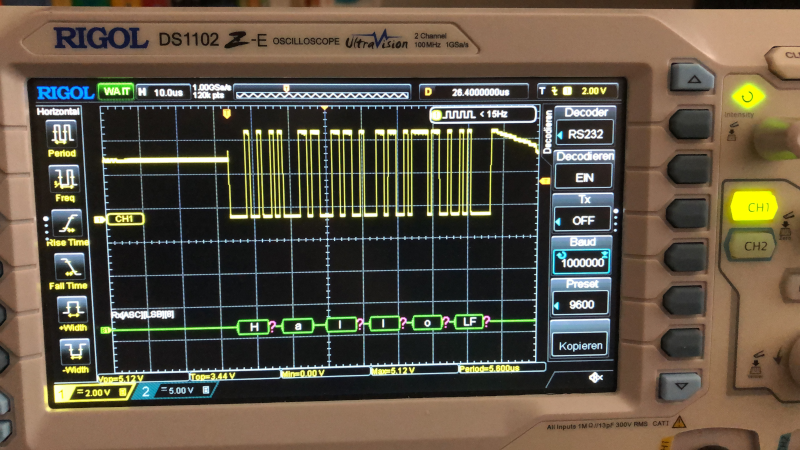Click the trigger position marker on the grid
The width and height of the screenshot is (800, 450).
tap(227, 113)
